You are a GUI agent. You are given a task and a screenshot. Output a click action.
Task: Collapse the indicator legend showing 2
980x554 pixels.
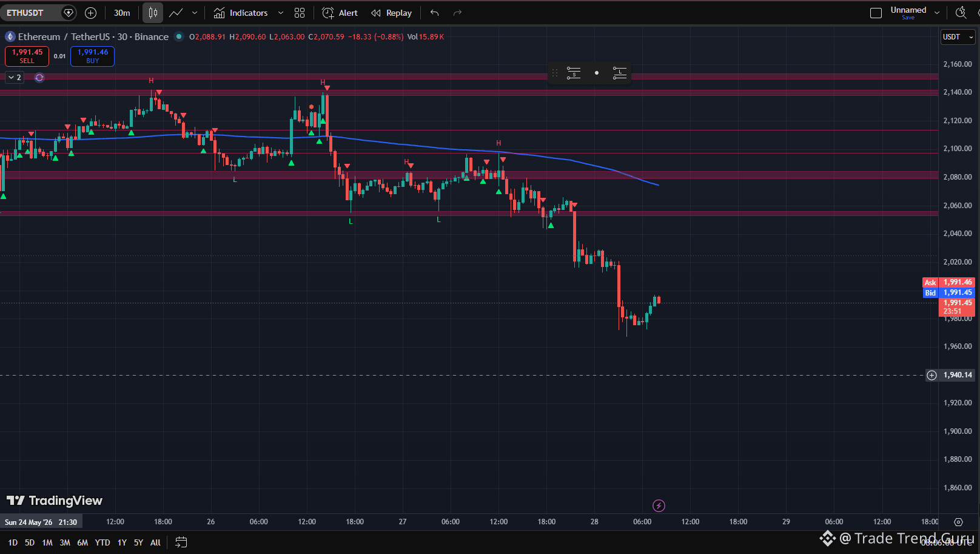[x=15, y=78]
